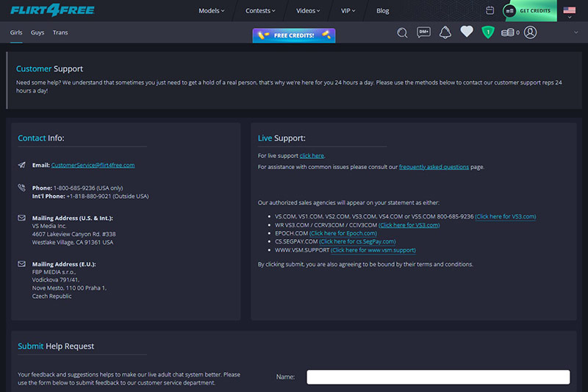Click the 'Customer Support' heading
The image size is (588, 392).
[x=49, y=68]
